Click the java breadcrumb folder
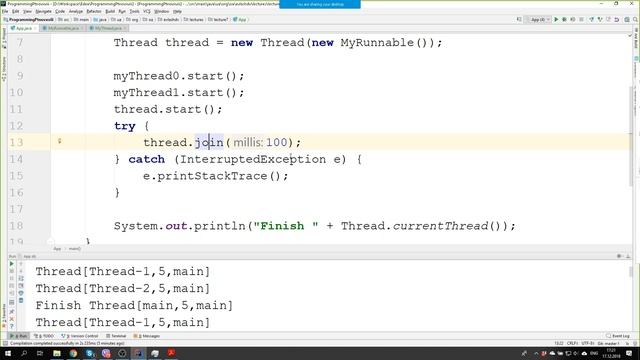This screenshot has height=360, width=640. click(100, 20)
